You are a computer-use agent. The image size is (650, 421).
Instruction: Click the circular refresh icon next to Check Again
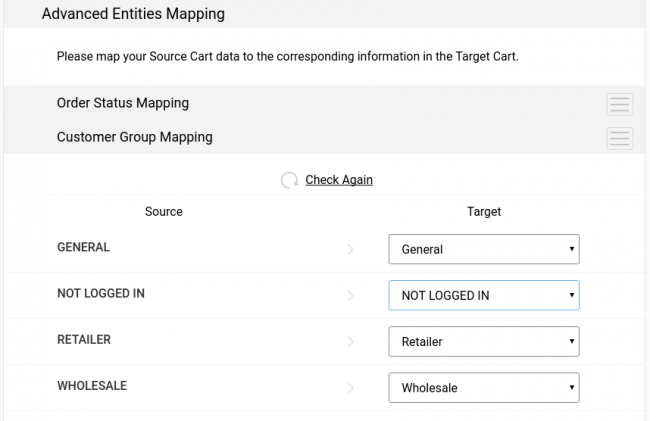pyautogui.click(x=289, y=180)
